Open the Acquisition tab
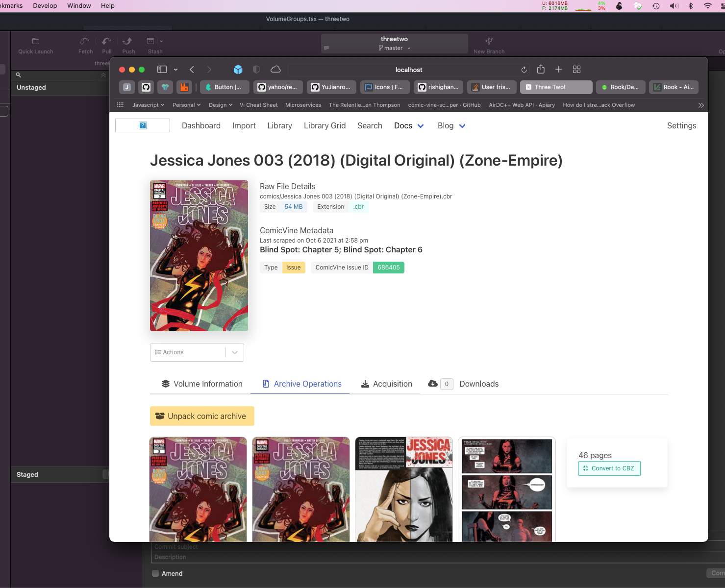725x588 pixels. click(x=386, y=384)
